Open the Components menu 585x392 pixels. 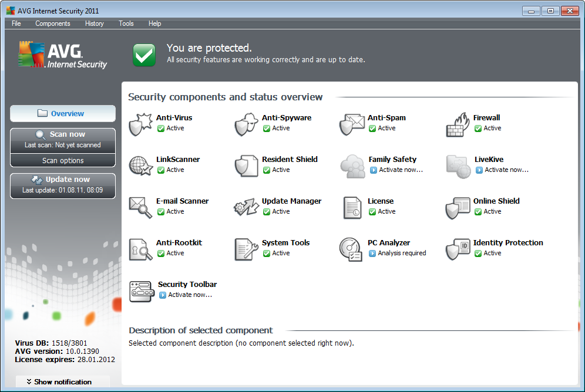pyautogui.click(x=52, y=23)
